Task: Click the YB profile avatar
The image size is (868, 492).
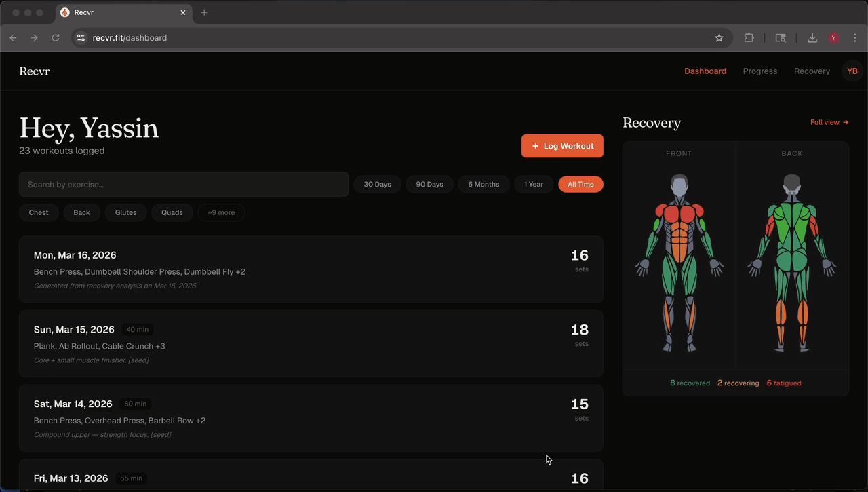Action: [x=852, y=71]
